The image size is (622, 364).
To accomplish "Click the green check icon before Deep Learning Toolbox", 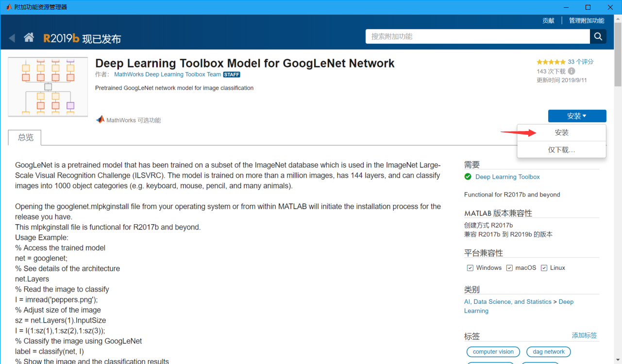I will (x=468, y=176).
